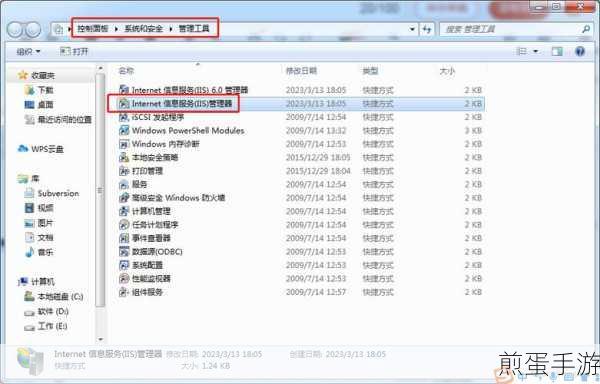
Task: Go back with the back arrow
Action: pyautogui.click(x=15, y=29)
